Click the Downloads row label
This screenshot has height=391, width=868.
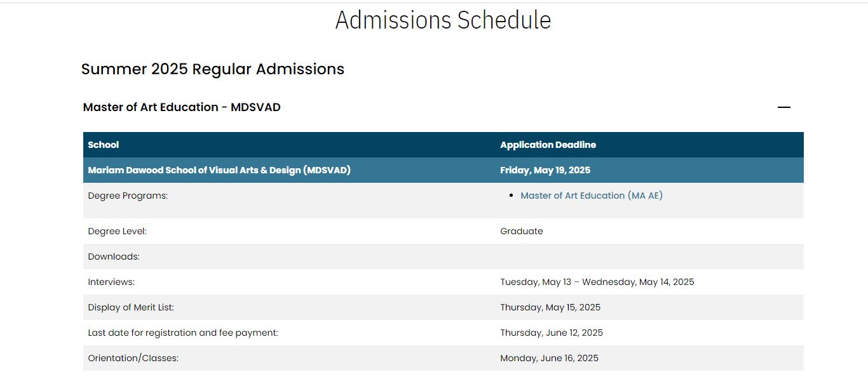coord(114,256)
